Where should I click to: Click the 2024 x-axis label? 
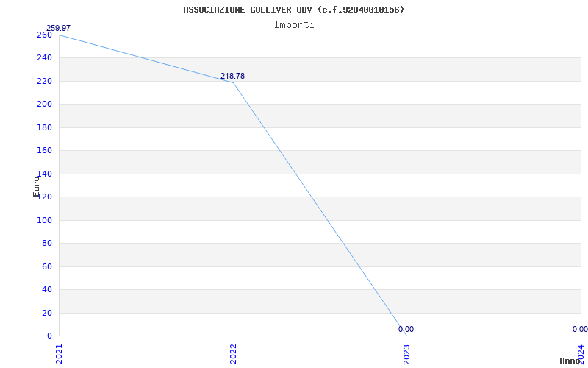pyautogui.click(x=581, y=354)
